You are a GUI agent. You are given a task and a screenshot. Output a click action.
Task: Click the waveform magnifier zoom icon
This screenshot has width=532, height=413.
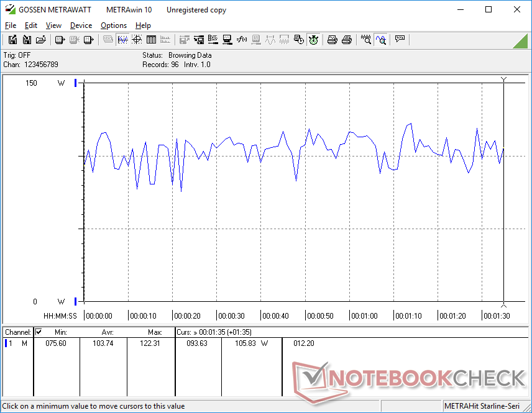point(365,40)
